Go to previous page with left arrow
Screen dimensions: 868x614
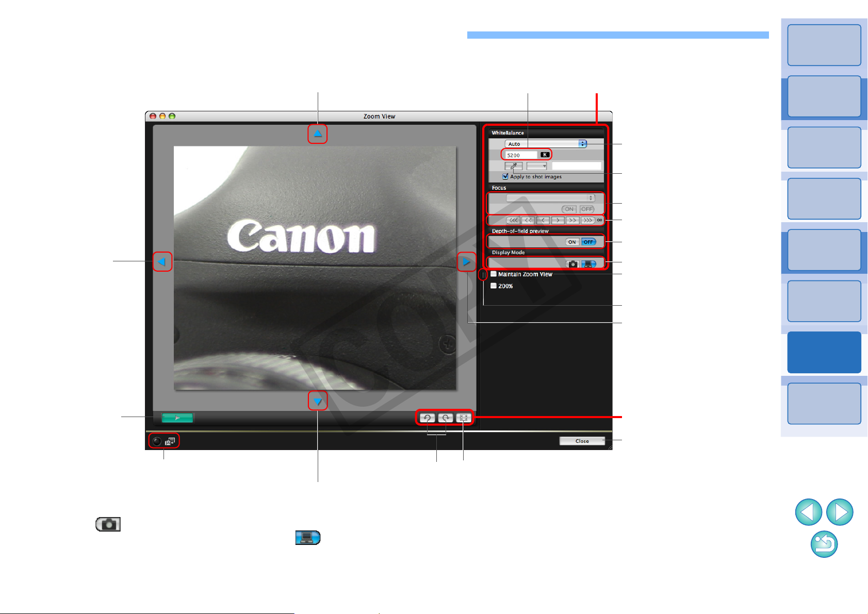[x=809, y=512]
